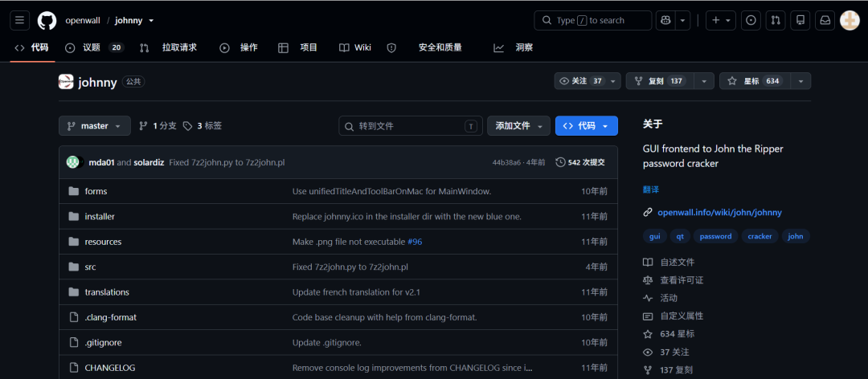Fork the repository with 复刻 button

click(660, 81)
